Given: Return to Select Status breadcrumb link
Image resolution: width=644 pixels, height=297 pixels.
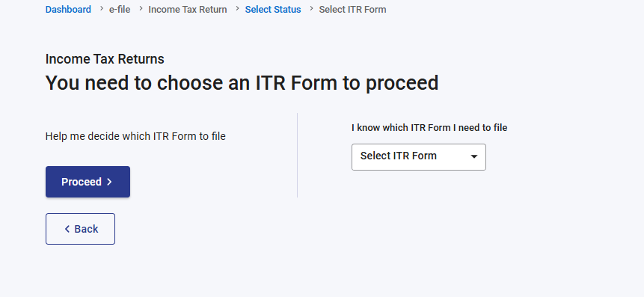Looking at the screenshot, I should [x=273, y=10].
